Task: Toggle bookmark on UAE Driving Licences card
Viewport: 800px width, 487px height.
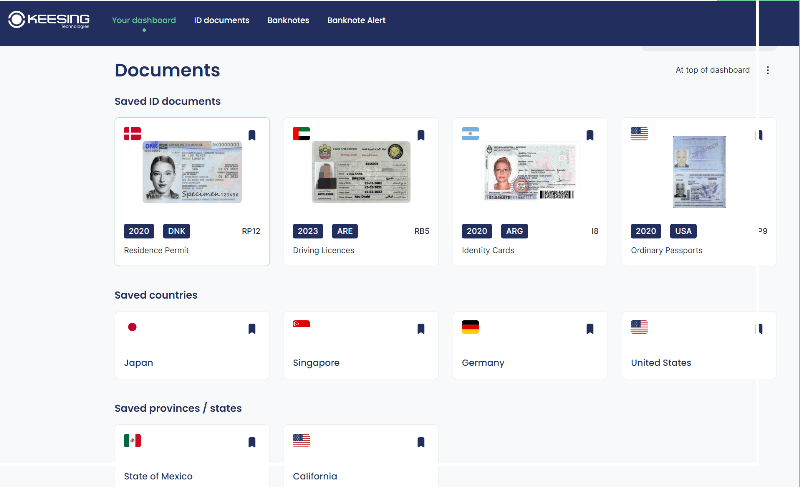Action: [x=421, y=135]
